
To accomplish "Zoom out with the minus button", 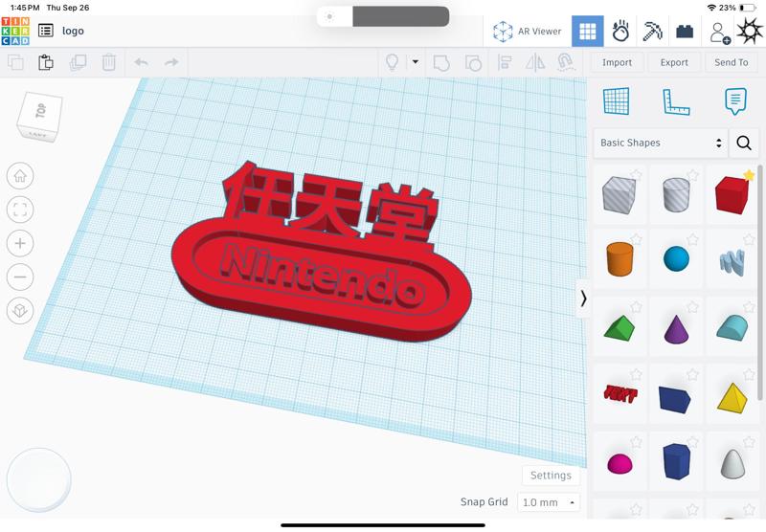I will coord(20,277).
